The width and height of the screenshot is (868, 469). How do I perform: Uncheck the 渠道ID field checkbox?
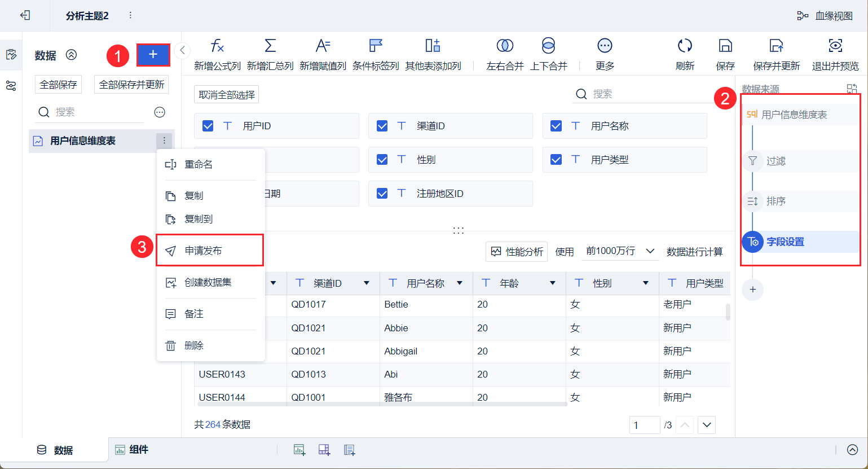(382, 126)
